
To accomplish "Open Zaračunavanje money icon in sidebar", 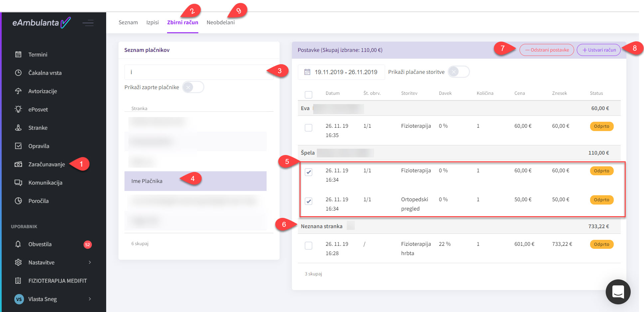I will (18, 164).
